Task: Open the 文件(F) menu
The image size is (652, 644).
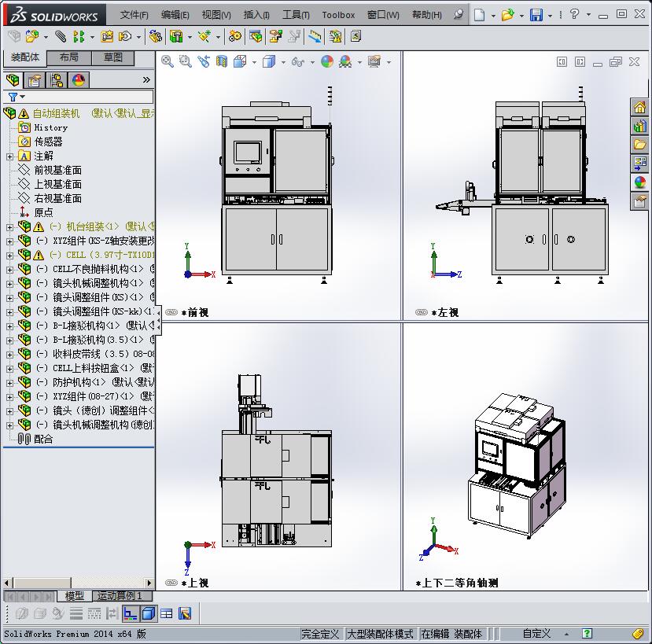Action: pos(134,15)
